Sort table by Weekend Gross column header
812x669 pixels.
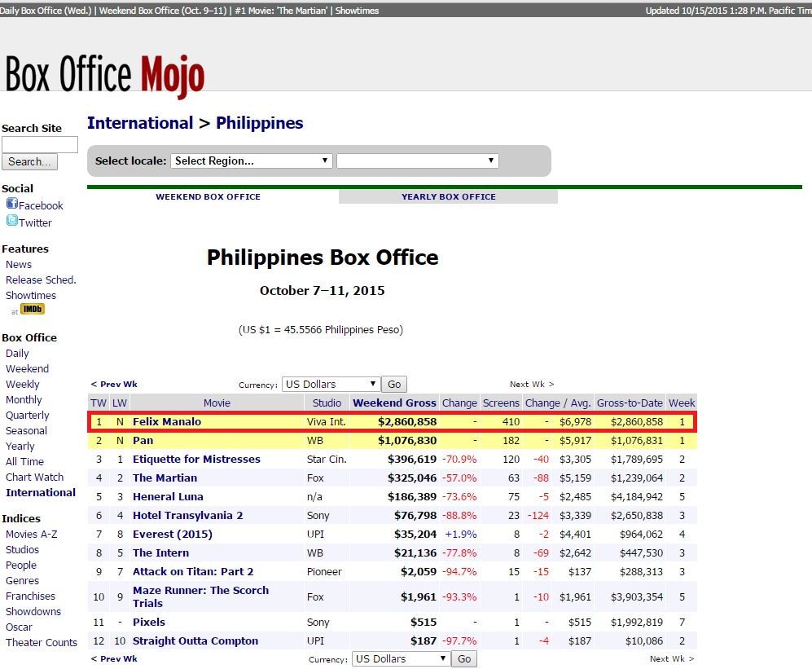(x=394, y=403)
